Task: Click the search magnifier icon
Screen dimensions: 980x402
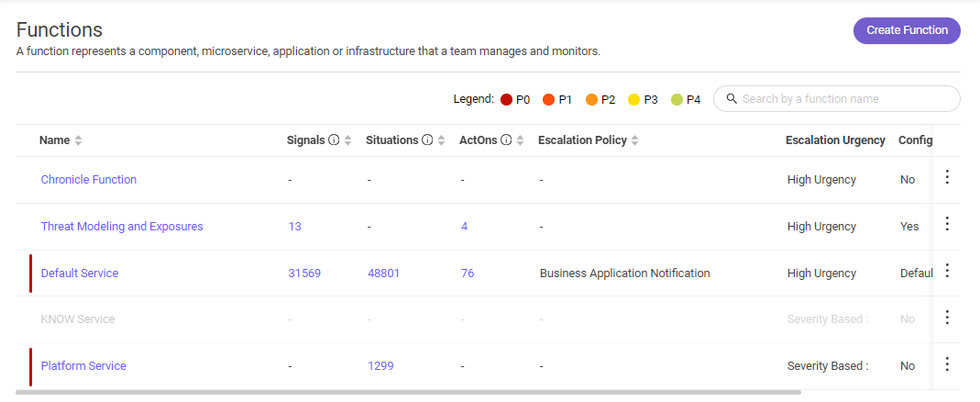Action: point(732,99)
